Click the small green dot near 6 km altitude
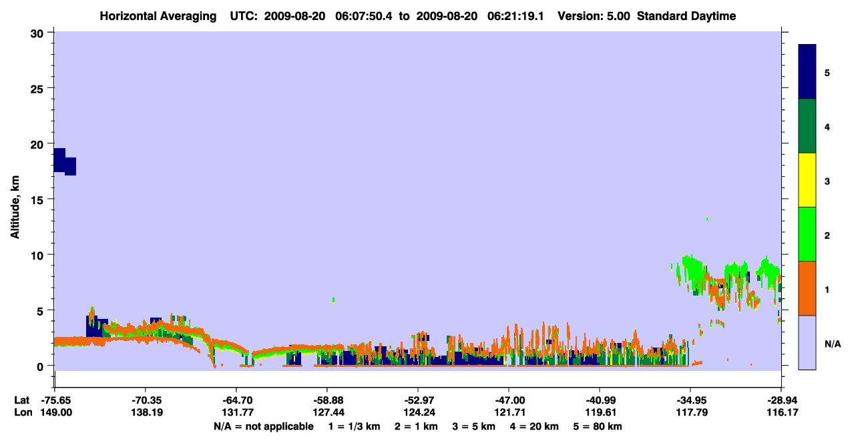Image resolution: width=868 pixels, height=445 pixels. 333,300
